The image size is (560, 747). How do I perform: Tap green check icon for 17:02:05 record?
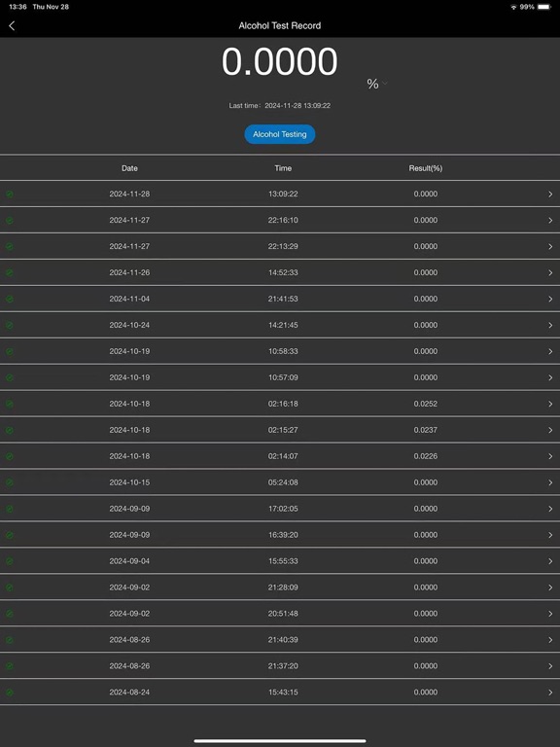tap(10, 509)
